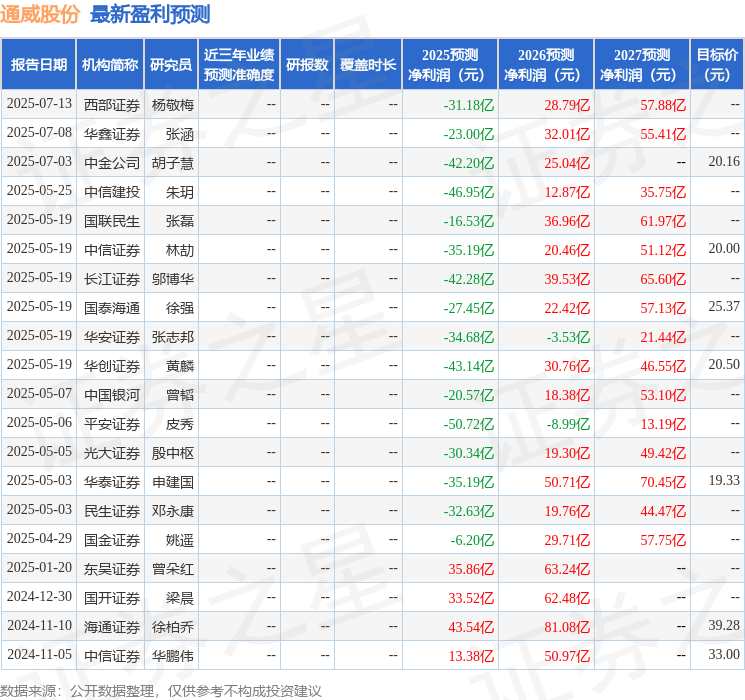The height and width of the screenshot is (700, 745).
Task: Click the 国开证券 institution cell
Action: [x=112, y=598]
